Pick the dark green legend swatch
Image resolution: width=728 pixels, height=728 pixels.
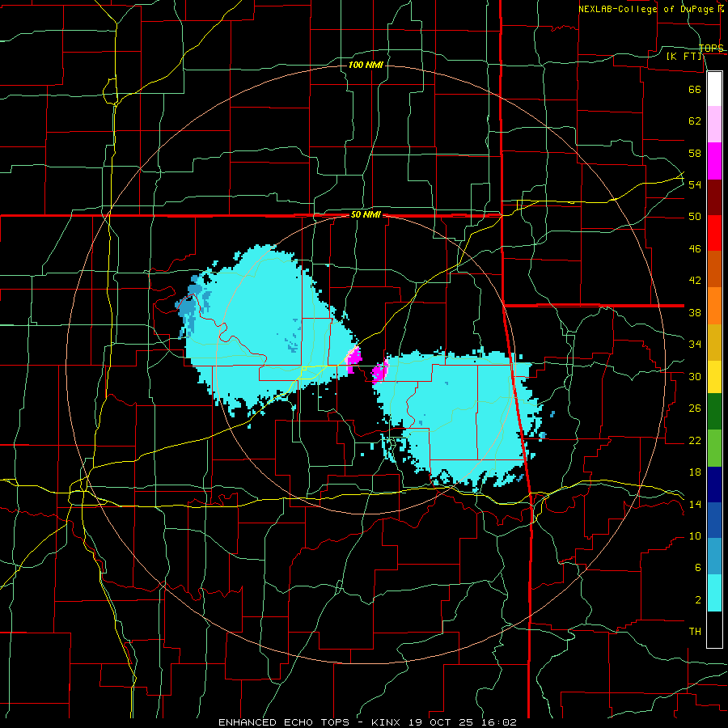[x=714, y=412]
